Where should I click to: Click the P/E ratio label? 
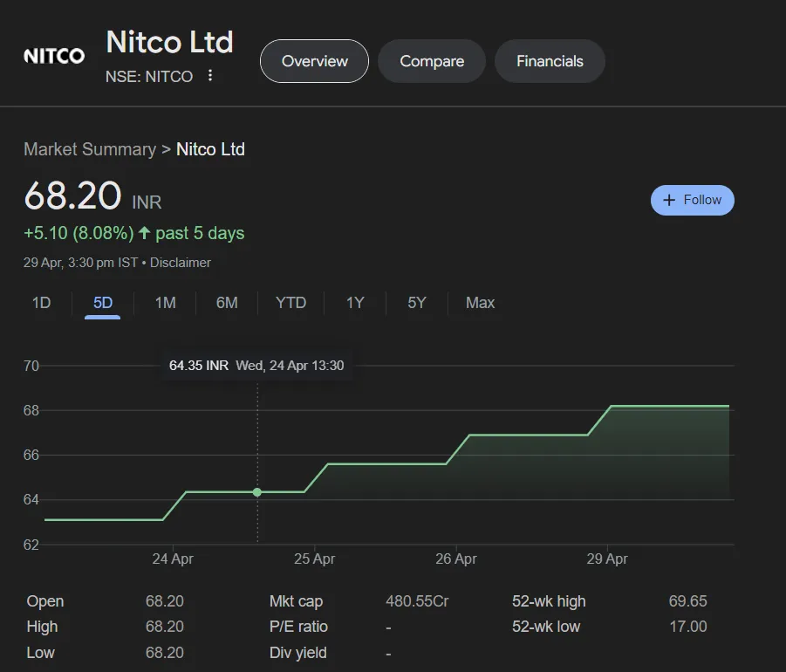[298, 627]
